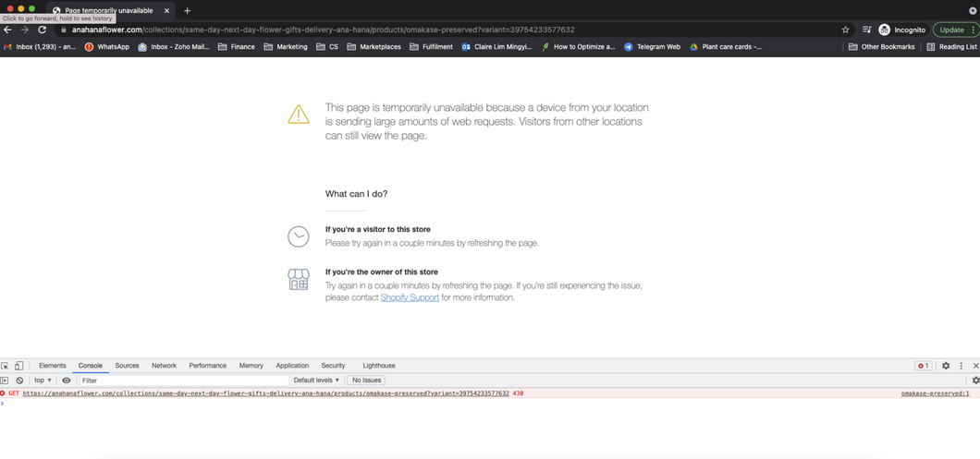Click the eye icon to create live expression

click(x=66, y=380)
